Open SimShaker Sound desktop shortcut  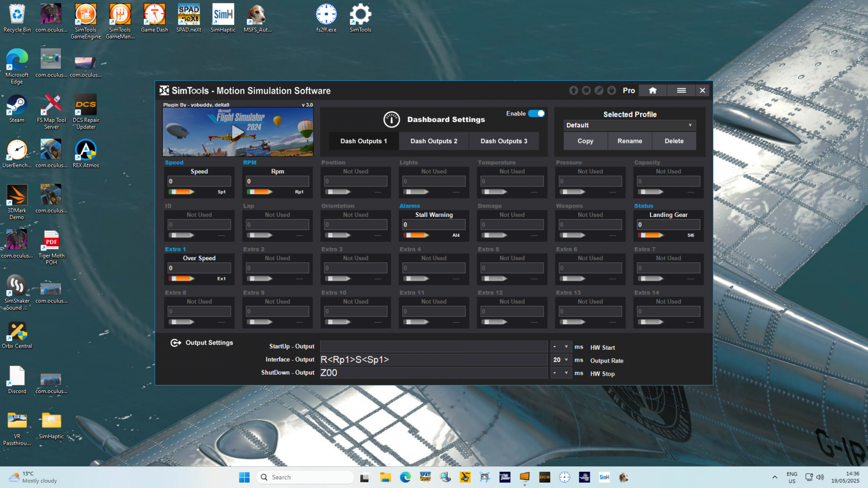17,293
